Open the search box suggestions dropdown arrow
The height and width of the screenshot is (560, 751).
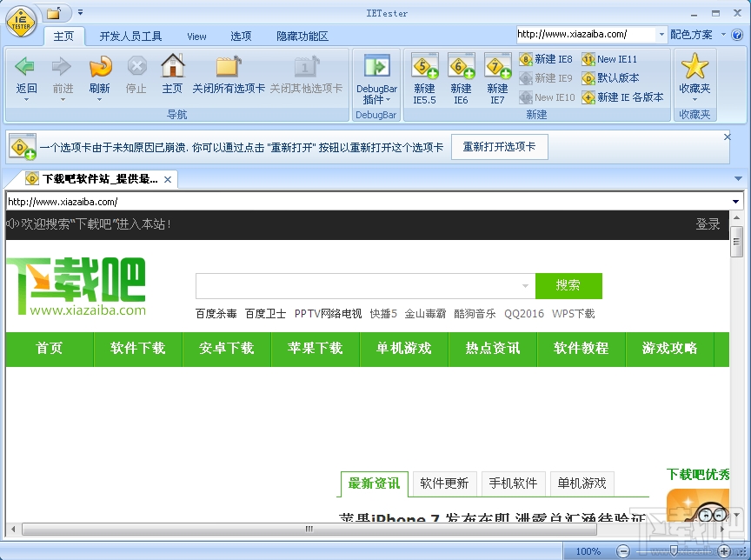coord(525,286)
